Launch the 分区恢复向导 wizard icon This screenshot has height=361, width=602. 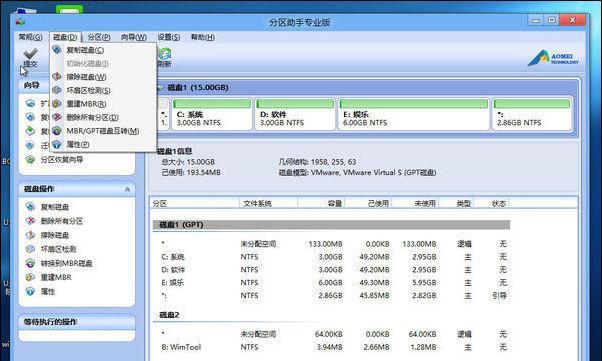tap(30, 160)
